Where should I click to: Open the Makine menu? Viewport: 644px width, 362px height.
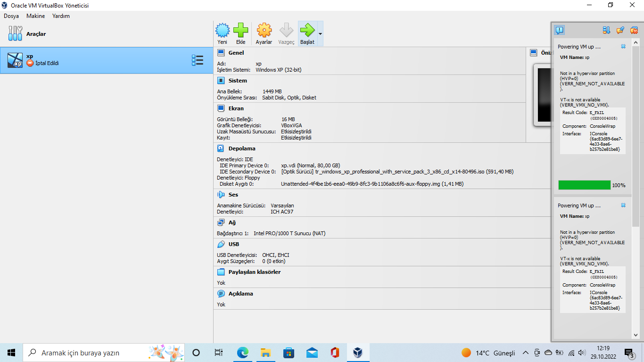[x=36, y=16]
